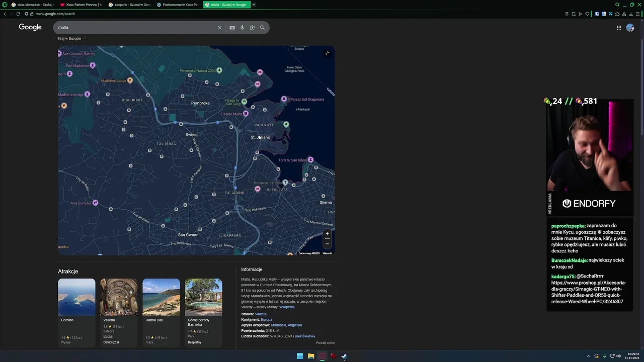Select the malta search tab
644x362 pixels.
226,5
